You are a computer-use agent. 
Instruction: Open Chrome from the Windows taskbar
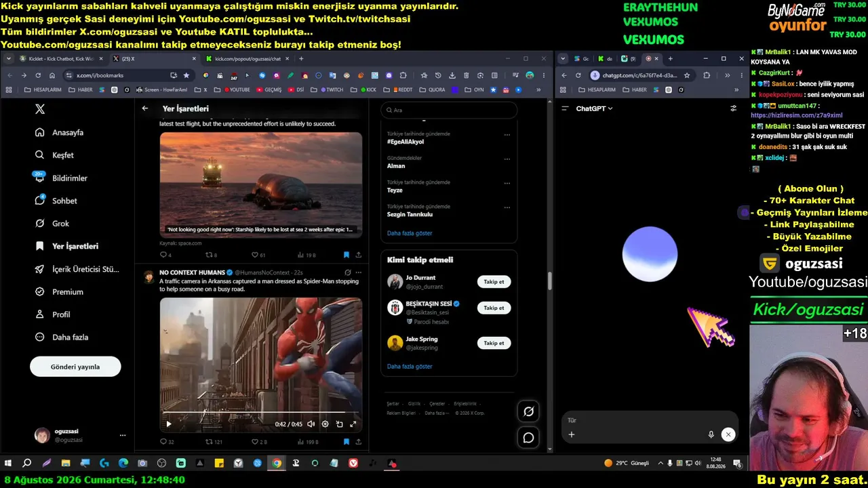277,464
